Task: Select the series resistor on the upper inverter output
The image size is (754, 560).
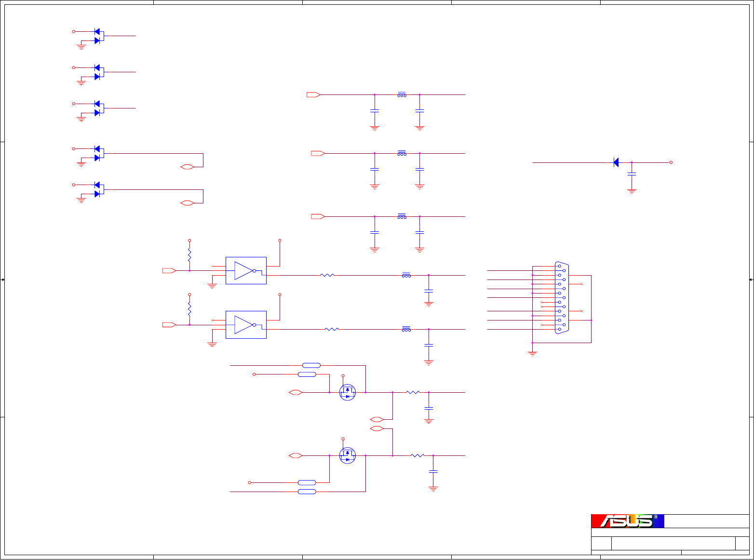Action: (x=327, y=275)
